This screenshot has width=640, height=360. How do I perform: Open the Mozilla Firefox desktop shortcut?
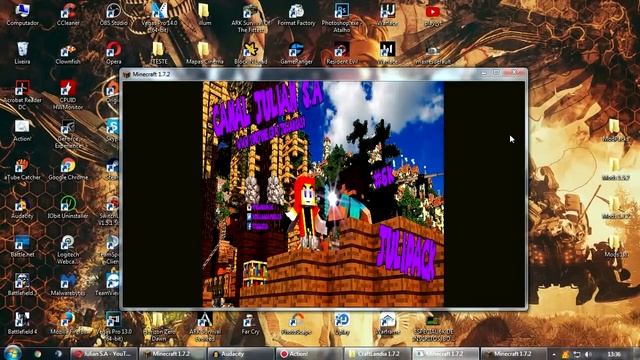pos(68,322)
